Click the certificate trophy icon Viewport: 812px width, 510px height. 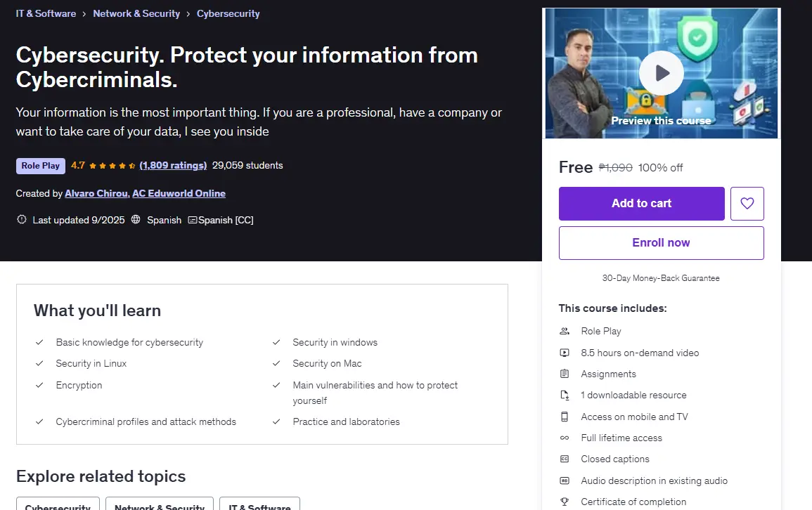[x=565, y=502]
